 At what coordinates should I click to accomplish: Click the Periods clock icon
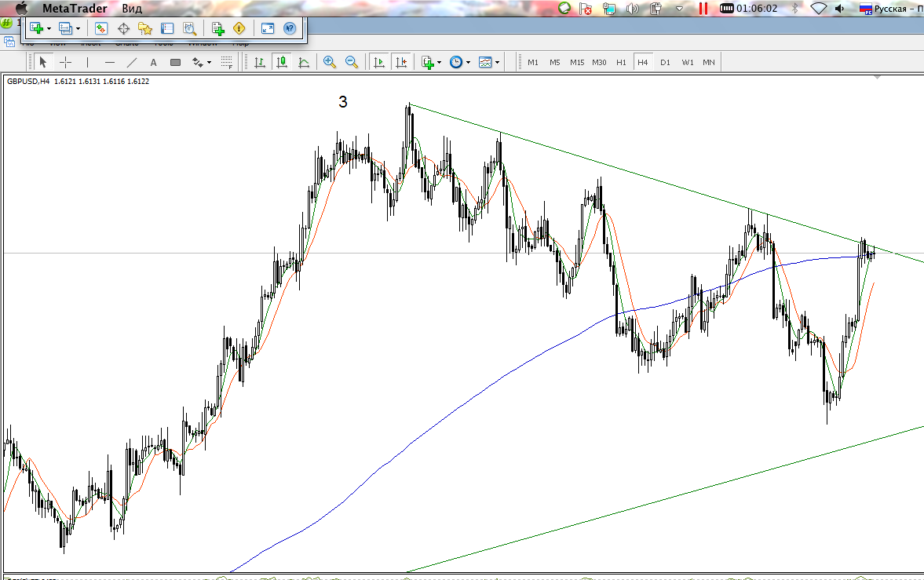(x=456, y=62)
